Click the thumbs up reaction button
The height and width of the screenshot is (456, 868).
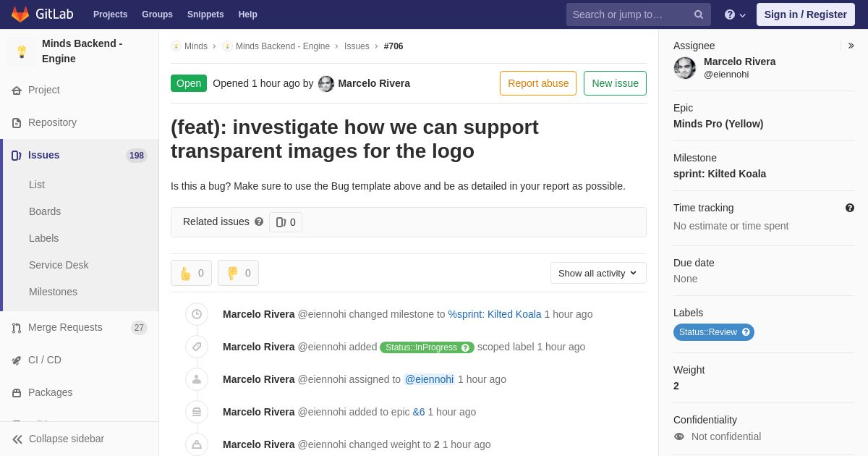point(191,273)
